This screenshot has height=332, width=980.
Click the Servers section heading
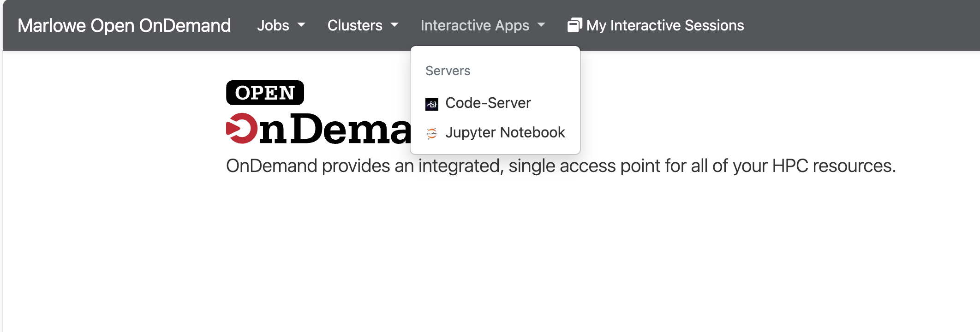[x=448, y=71]
